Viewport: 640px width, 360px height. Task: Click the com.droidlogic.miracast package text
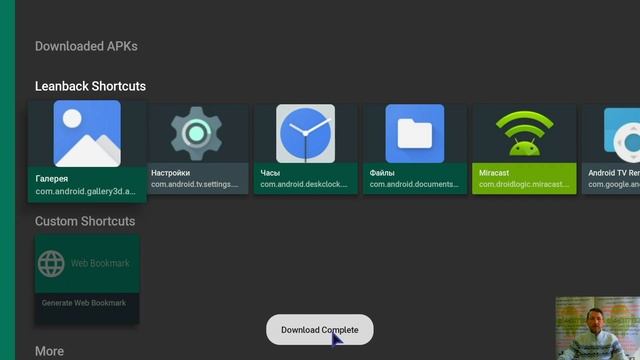524,184
